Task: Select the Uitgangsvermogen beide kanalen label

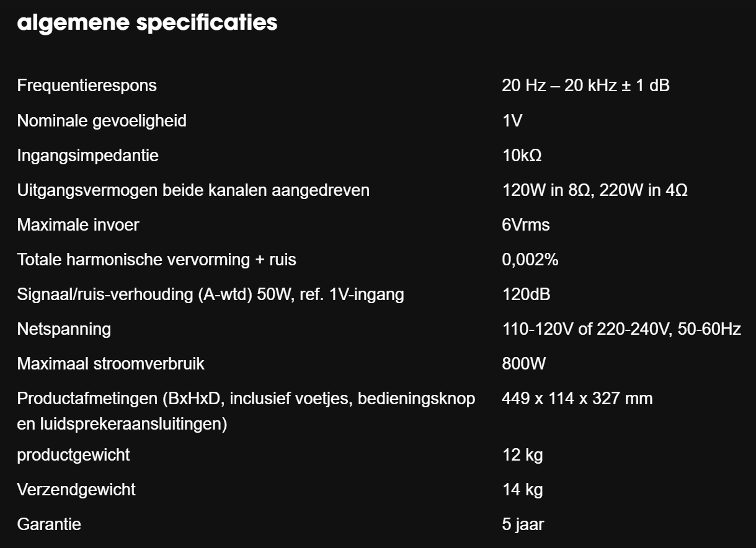Action: (x=193, y=190)
